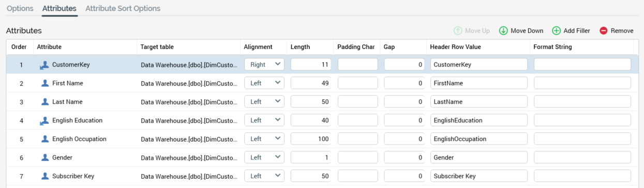The image size is (644, 188).
Task: Click the Subscriber Key attribute person icon
Action: [45, 176]
